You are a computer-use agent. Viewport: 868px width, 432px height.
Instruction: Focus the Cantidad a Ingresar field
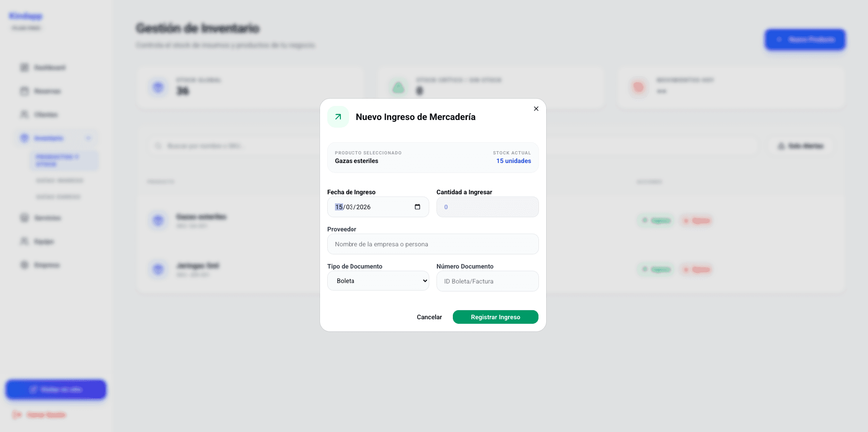[487, 207]
